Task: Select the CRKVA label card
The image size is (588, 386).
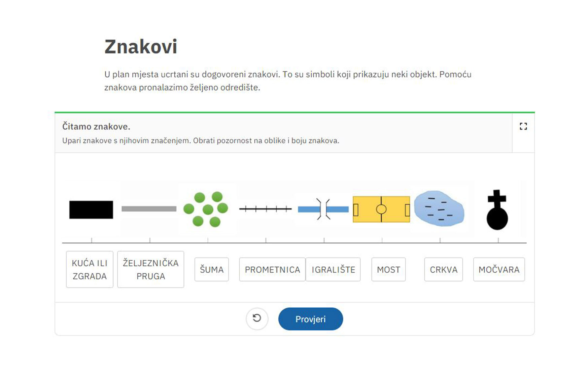Action: (444, 269)
